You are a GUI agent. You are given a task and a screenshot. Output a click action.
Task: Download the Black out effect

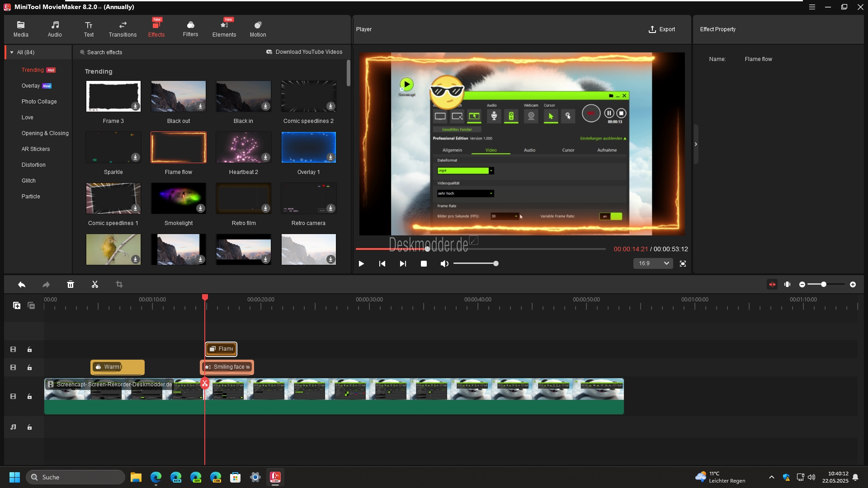coord(200,106)
